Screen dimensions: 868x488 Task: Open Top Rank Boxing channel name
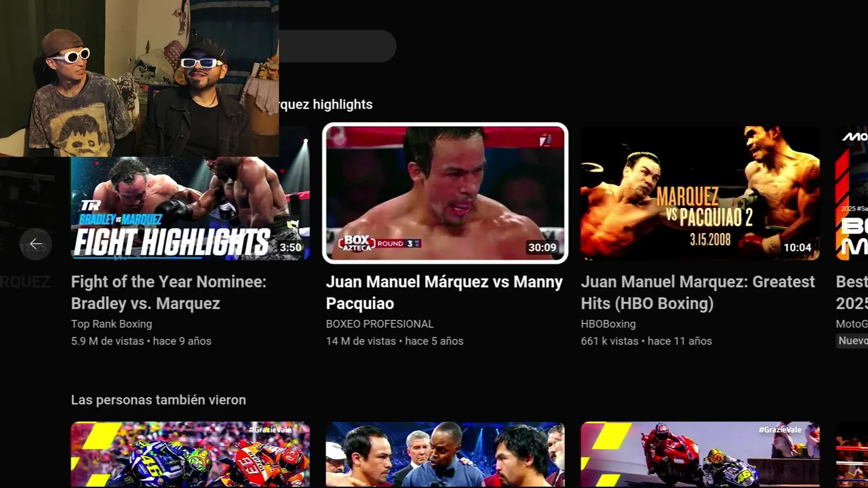click(111, 324)
